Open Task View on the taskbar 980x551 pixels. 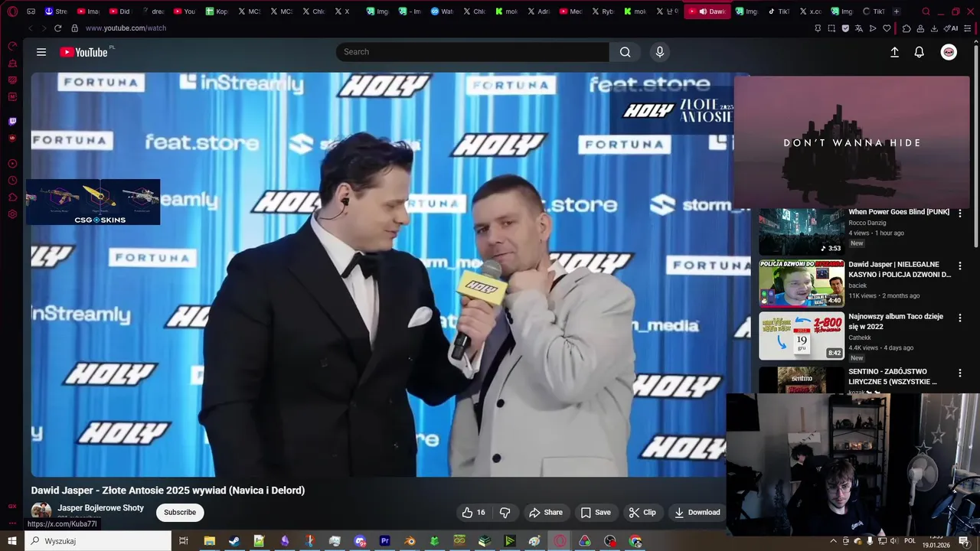pyautogui.click(x=184, y=541)
